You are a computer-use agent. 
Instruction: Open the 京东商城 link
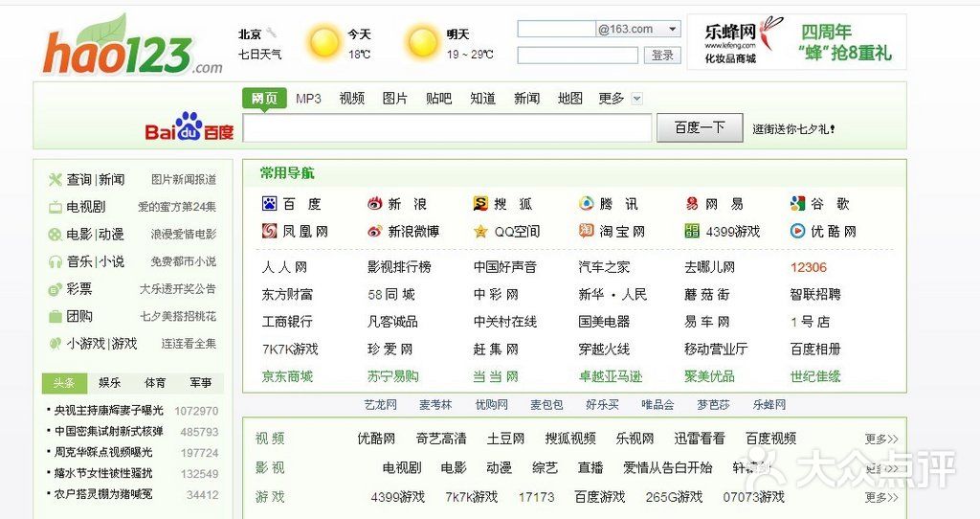287,376
